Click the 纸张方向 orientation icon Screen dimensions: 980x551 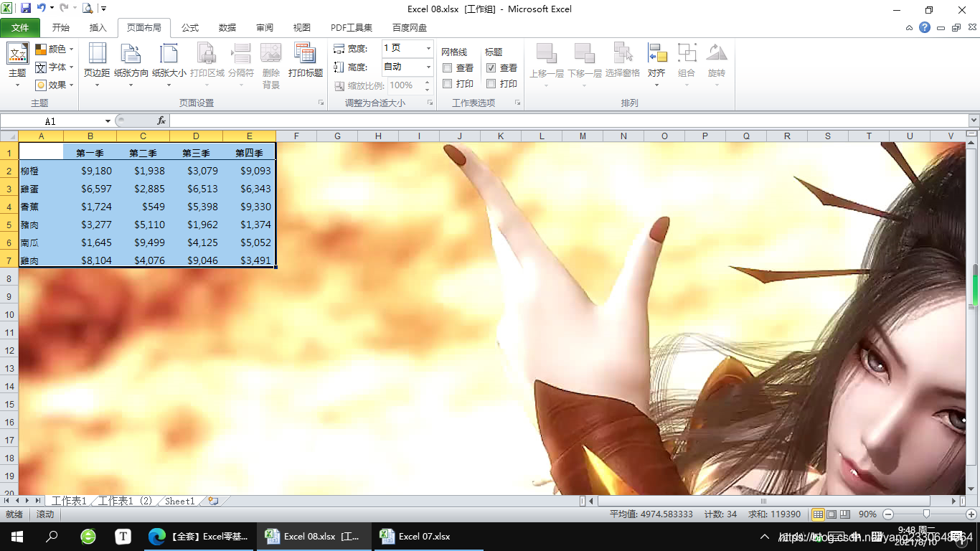coord(131,54)
